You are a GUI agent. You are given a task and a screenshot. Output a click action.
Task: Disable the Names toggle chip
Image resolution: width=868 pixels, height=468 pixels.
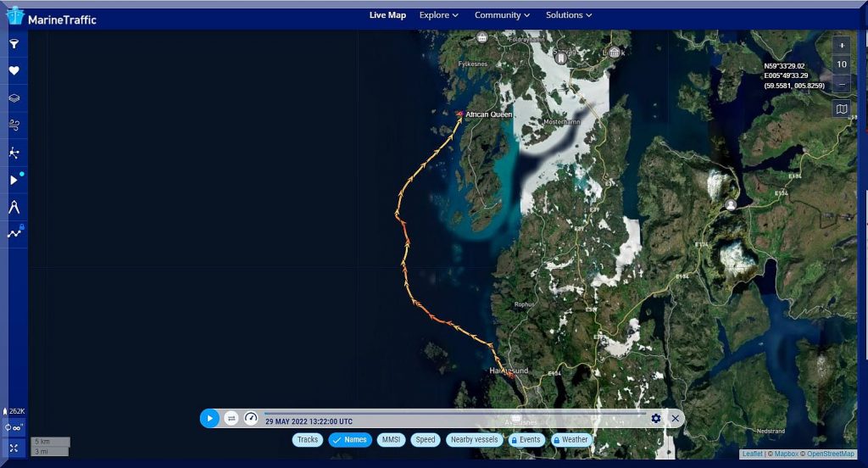click(350, 440)
